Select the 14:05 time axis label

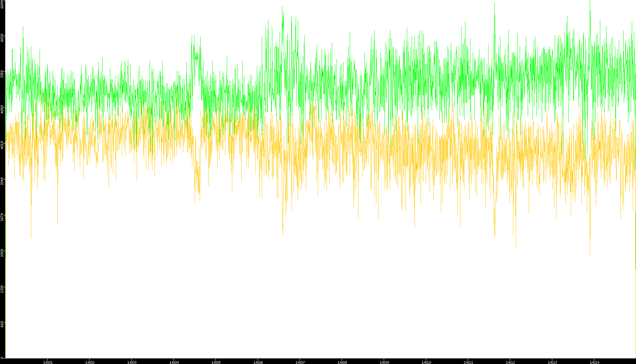[x=216, y=362]
